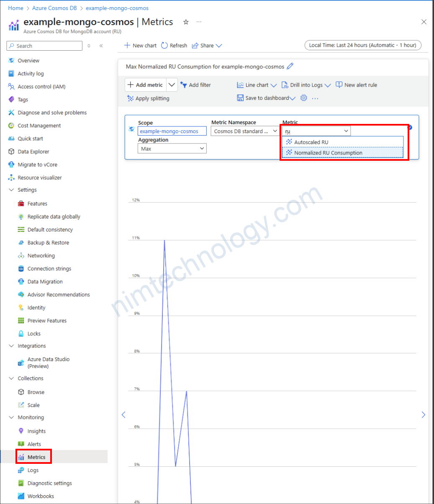Open the Aggregation dropdown showing Max

[172, 149]
